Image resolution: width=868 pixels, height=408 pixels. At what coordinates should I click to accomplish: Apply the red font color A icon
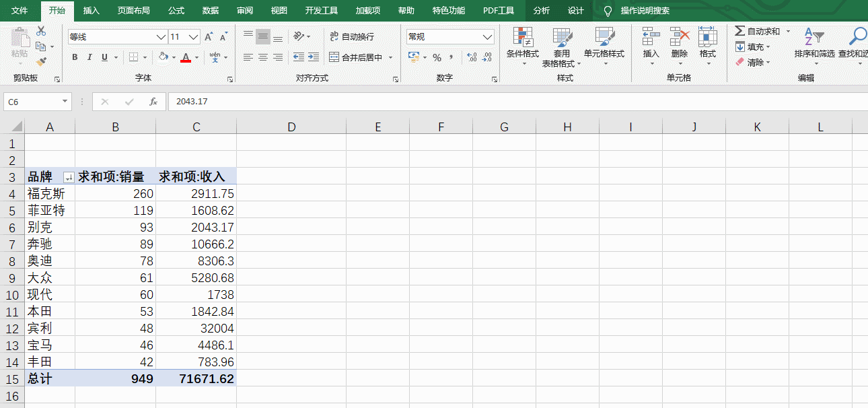pos(186,57)
